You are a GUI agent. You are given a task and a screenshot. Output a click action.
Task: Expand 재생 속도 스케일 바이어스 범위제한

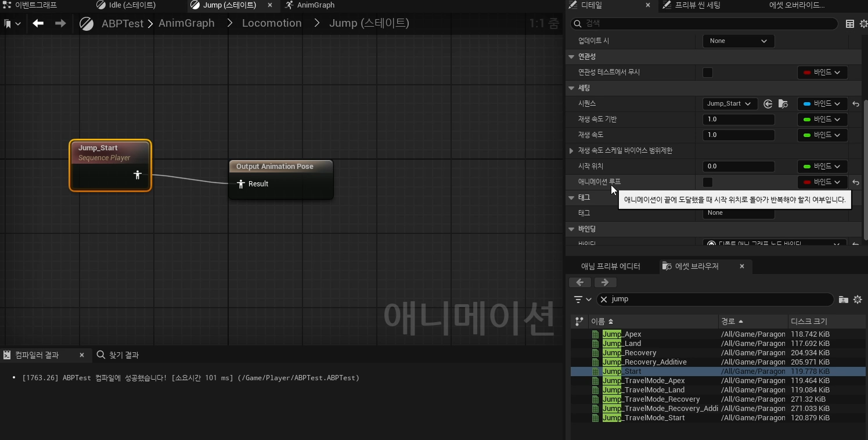pyautogui.click(x=572, y=151)
